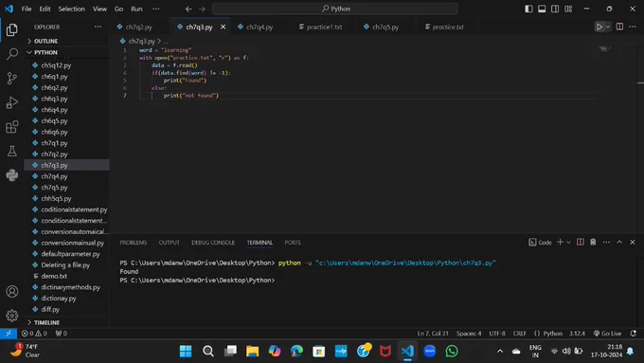Open the Edit menu
Viewport: 644px width, 363px height.
click(45, 9)
